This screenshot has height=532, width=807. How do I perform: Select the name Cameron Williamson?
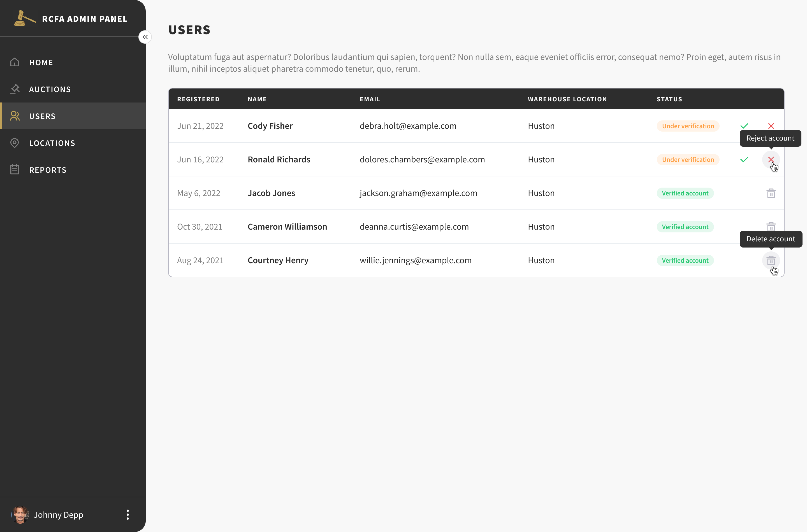pyautogui.click(x=287, y=227)
